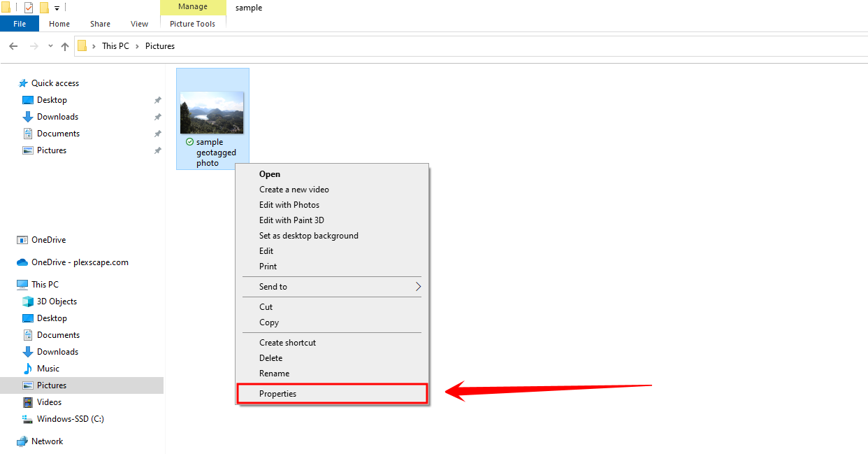The height and width of the screenshot is (454, 868).
Task: Select the Windows-SSD (C:) label
Action: click(x=71, y=419)
